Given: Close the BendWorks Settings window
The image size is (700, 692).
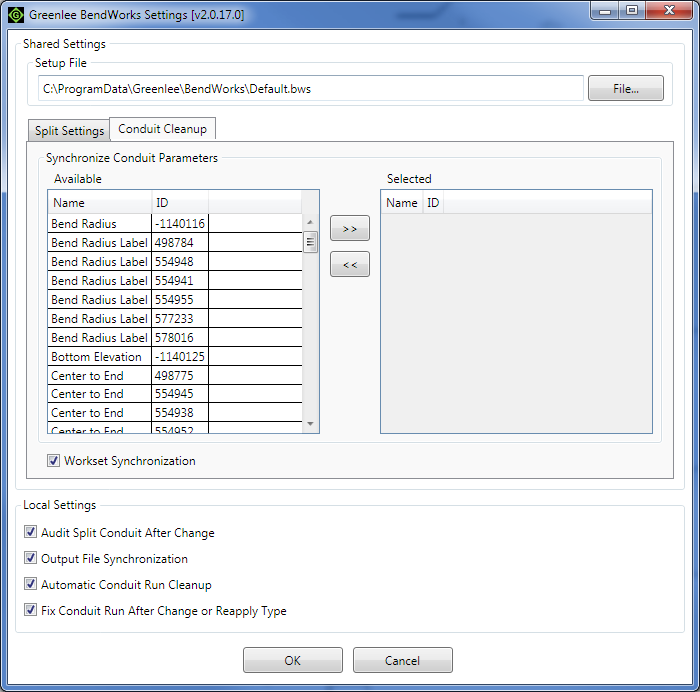Looking at the screenshot, I should pos(669,11).
